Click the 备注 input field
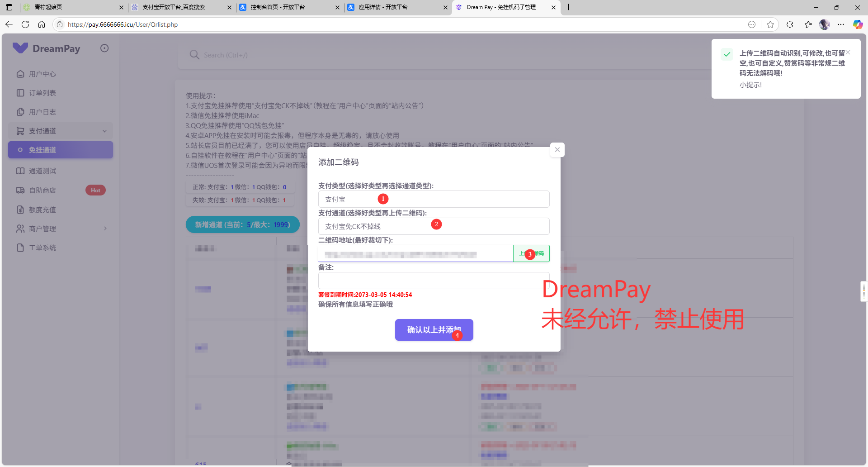This screenshot has height=467, width=868. (433, 281)
